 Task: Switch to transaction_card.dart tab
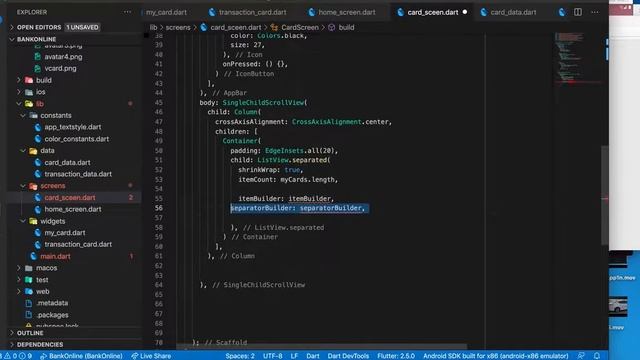(x=252, y=12)
